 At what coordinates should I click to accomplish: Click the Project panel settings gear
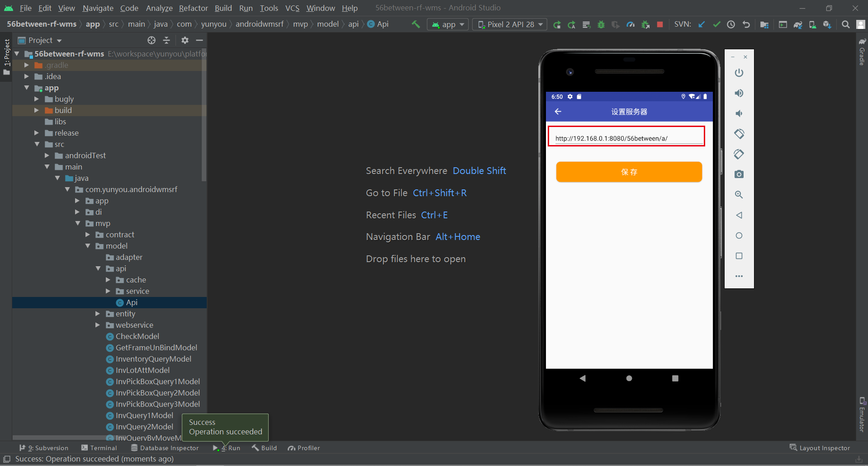pos(185,40)
